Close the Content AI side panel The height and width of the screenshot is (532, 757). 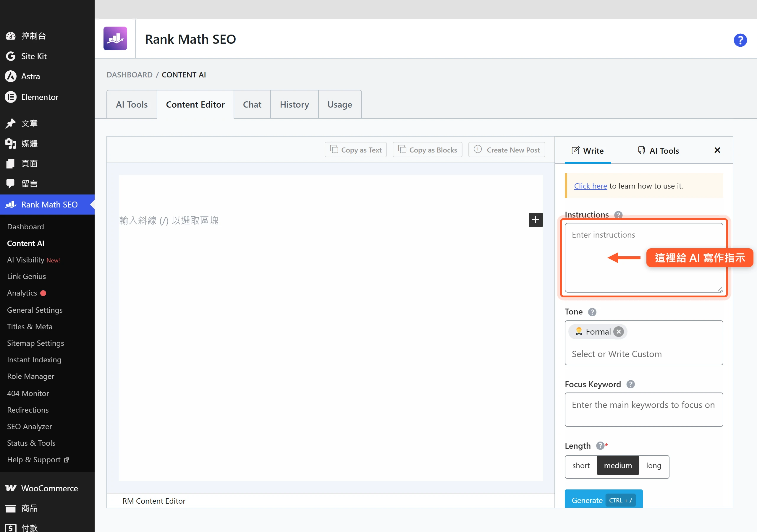click(x=717, y=150)
